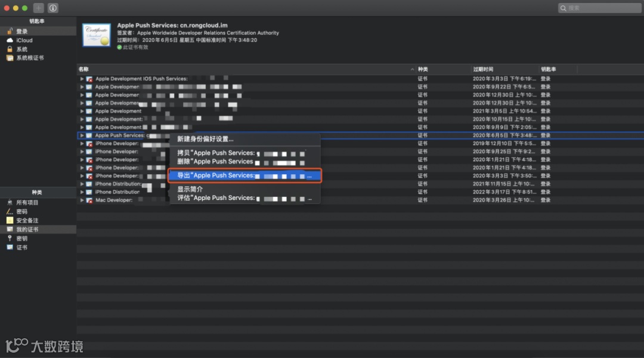This screenshot has height=358, width=644.
Task: Click the 密码 category icon
Action: coord(10,211)
